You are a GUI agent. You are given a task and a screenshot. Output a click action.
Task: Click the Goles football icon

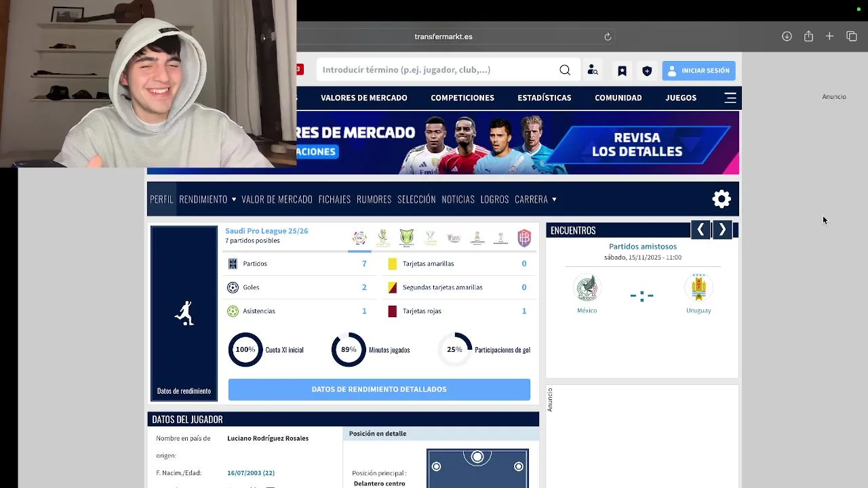coord(233,287)
